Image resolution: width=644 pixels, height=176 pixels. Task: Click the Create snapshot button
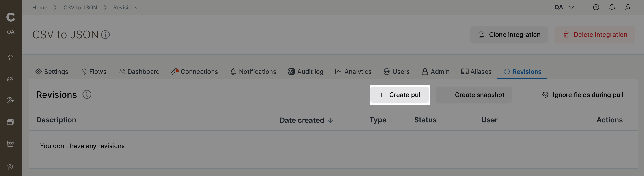474,95
